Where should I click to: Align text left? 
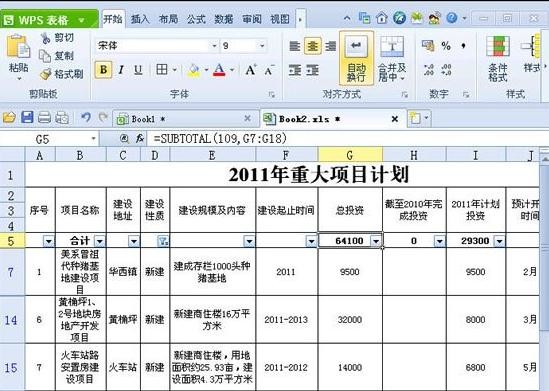pos(295,46)
